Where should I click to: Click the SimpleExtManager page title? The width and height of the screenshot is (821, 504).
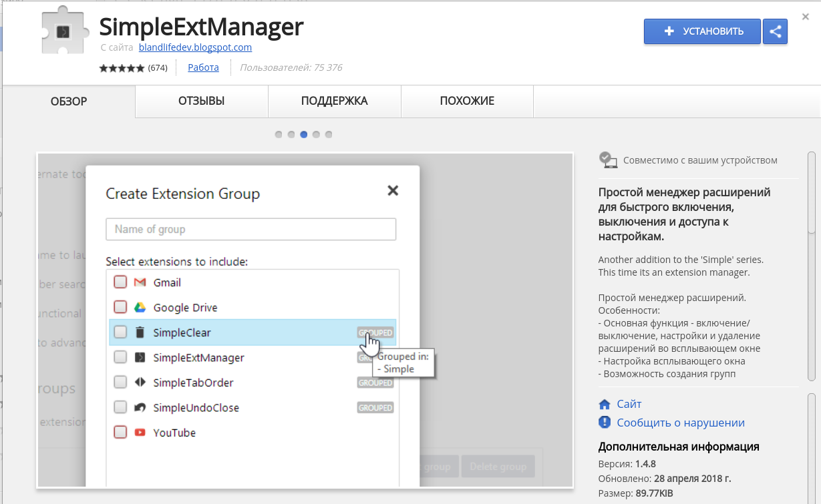point(201,27)
